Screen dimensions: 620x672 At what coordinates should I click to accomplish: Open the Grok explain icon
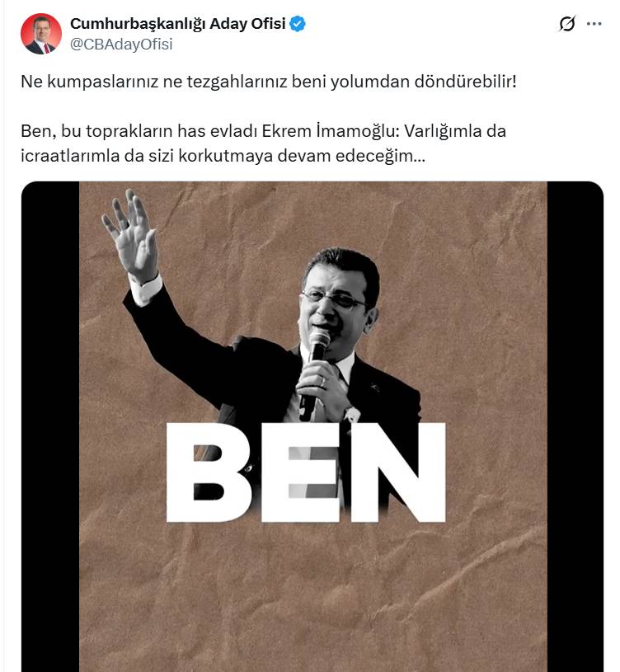(566, 24)
